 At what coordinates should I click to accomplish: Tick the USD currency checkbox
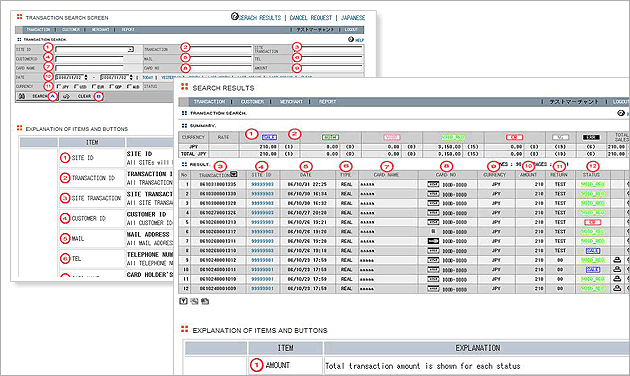[76, 86]
